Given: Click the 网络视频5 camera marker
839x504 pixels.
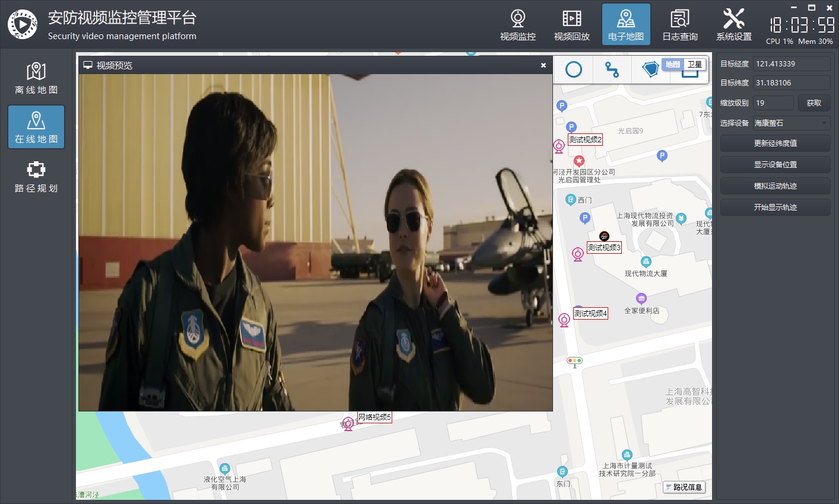Looking at the screenshot, I should click(x=348, y=424).
